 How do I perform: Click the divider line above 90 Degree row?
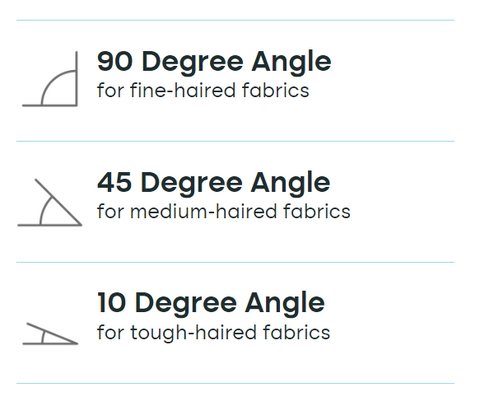[x=235, y=20]
